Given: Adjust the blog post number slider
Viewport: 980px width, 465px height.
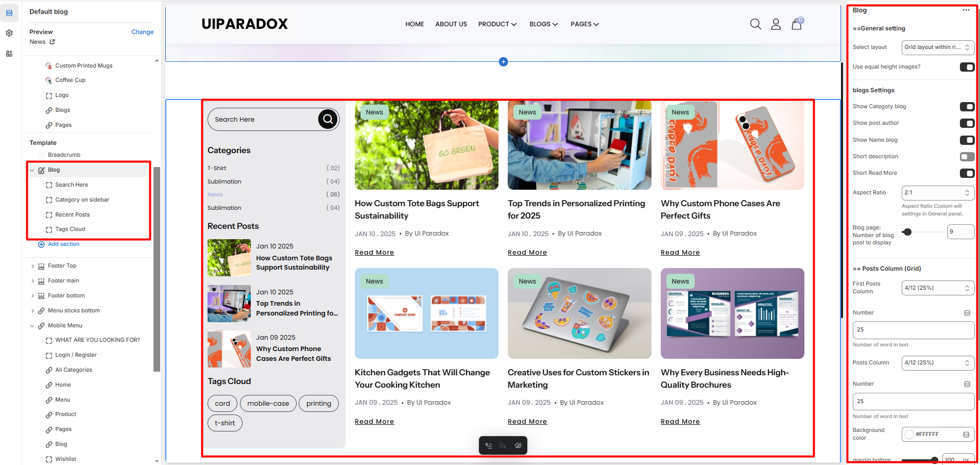Looking at the screenshot, I should tap(907, 232).
